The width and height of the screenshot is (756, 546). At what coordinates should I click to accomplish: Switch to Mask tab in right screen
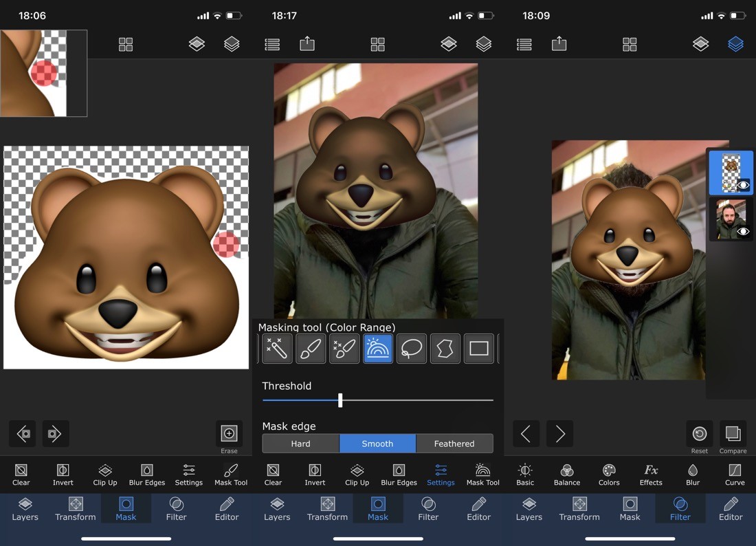tap(630, 510)
